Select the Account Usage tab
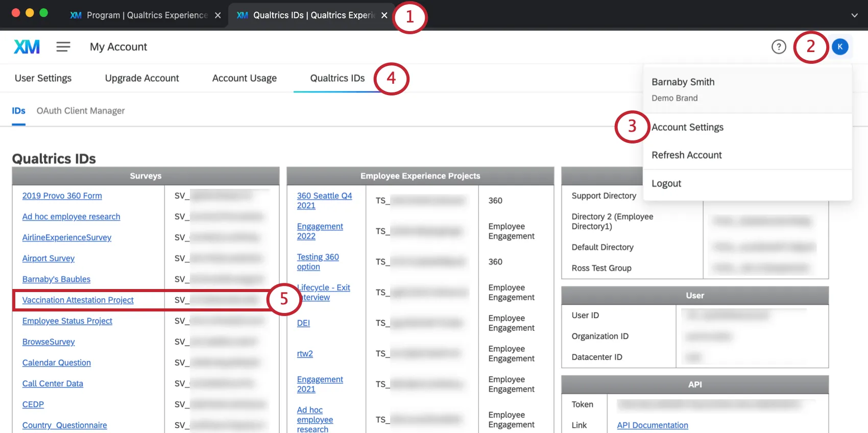The width and height of the screenshot is (868, 433). coord(245,78)
